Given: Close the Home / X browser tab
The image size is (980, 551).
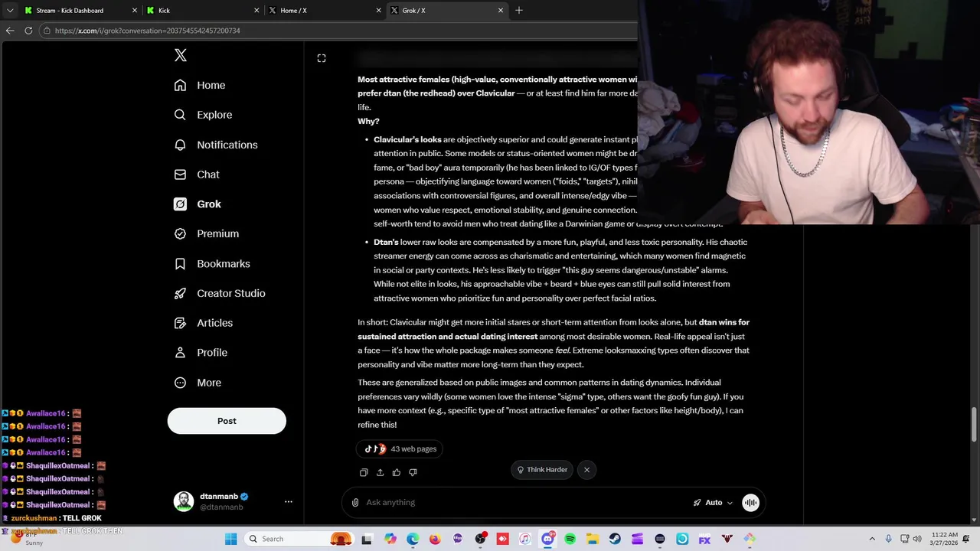Looking at the screenshot, I should pos(378,11).
